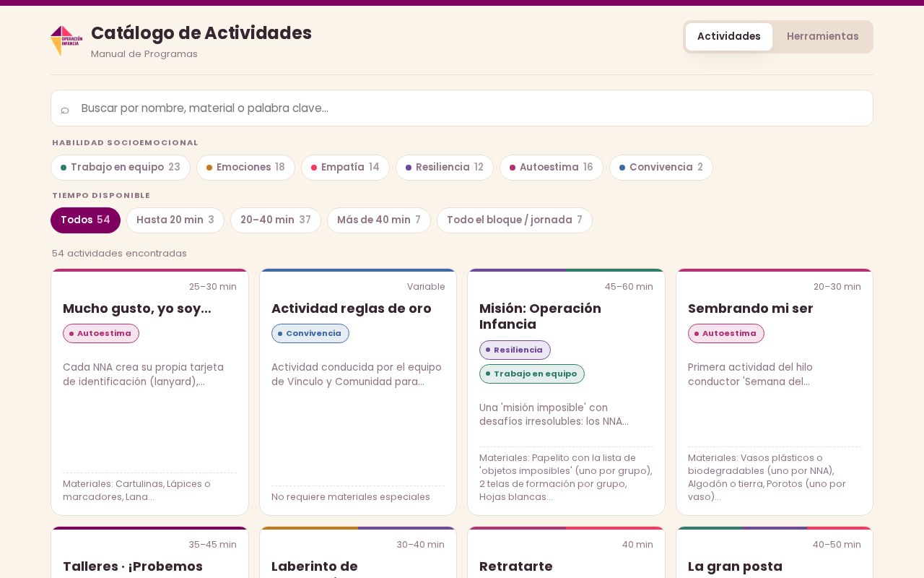Image resolution: width=924 pixels, height=578 pixels.
Task: Click the 'Materiales: Papelito con la lista' text
Action: (x=566, y=478)
